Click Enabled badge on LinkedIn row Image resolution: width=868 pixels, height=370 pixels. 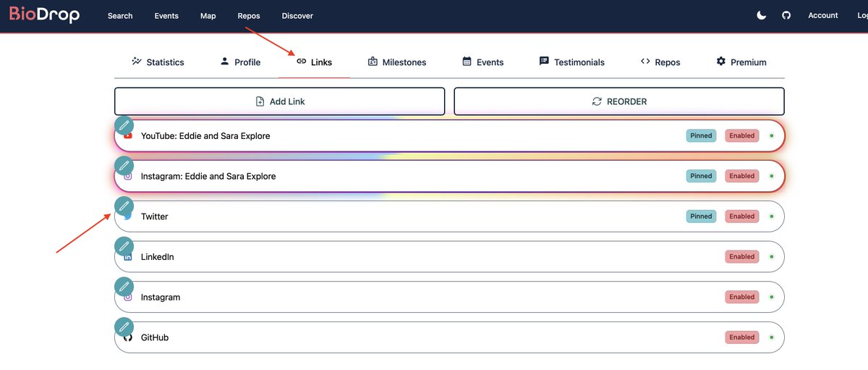pos(742,256)
